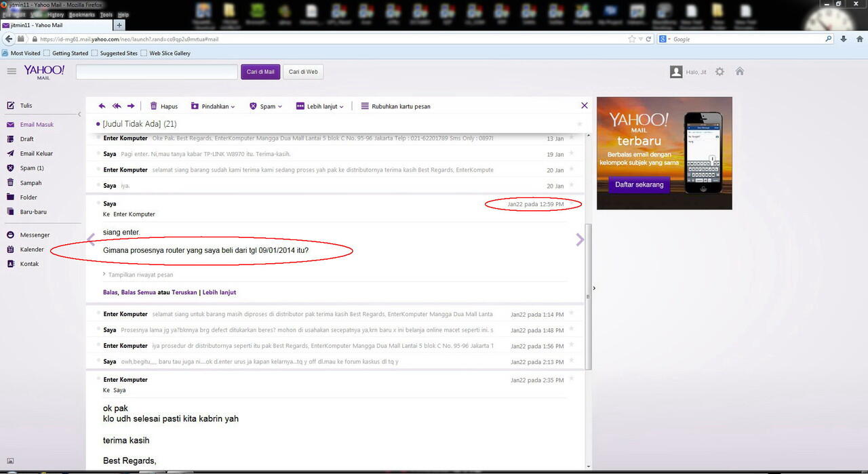The width and height of the screenshot is (868, 474).
Task: Open the Most Visited bookmarks folder
Action: click(x=22, y=53)
